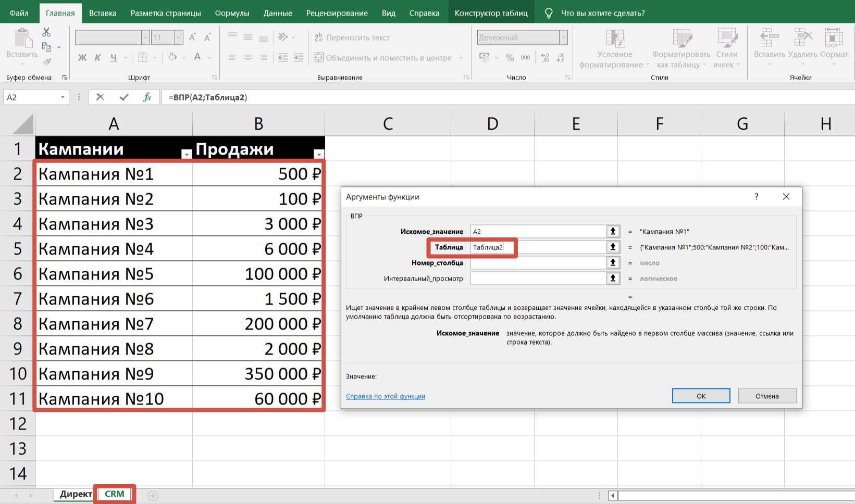Toggle underline Ч formatting
855x504 pixels.
(x=113, y=57)
